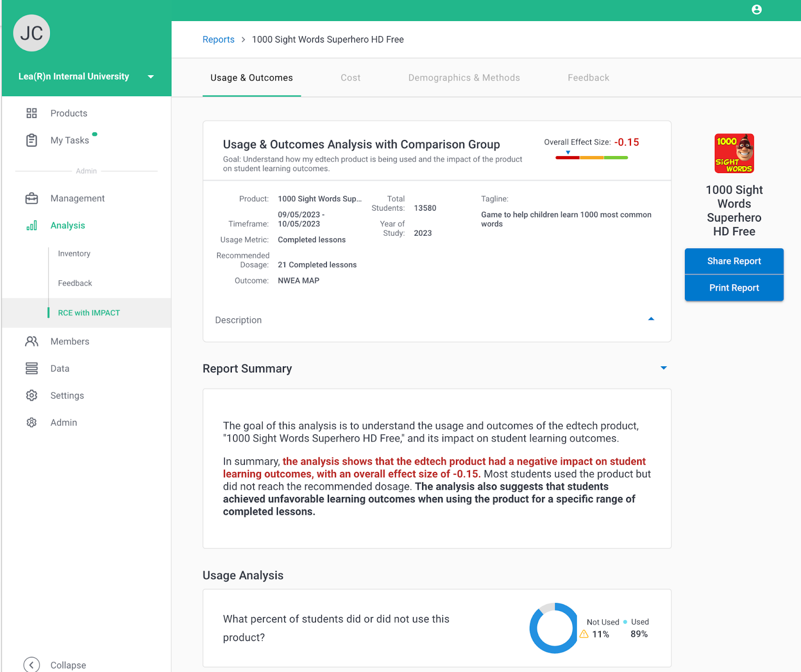Open Admin in sidebar
Screen dimensions: 801x672
[64, 422]
